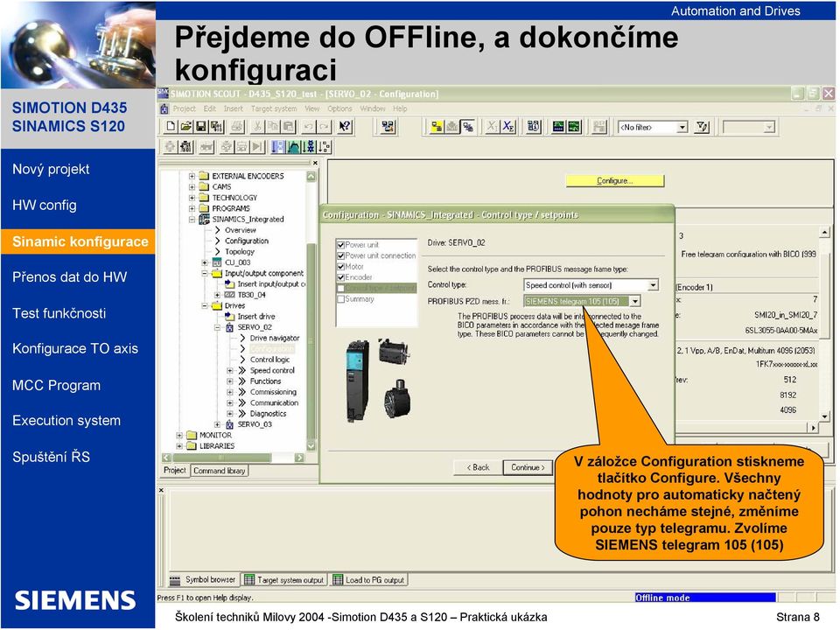Click the filter funnel icon beside No filter
This screenshot has height=630, width=840.
click(702, 127)
